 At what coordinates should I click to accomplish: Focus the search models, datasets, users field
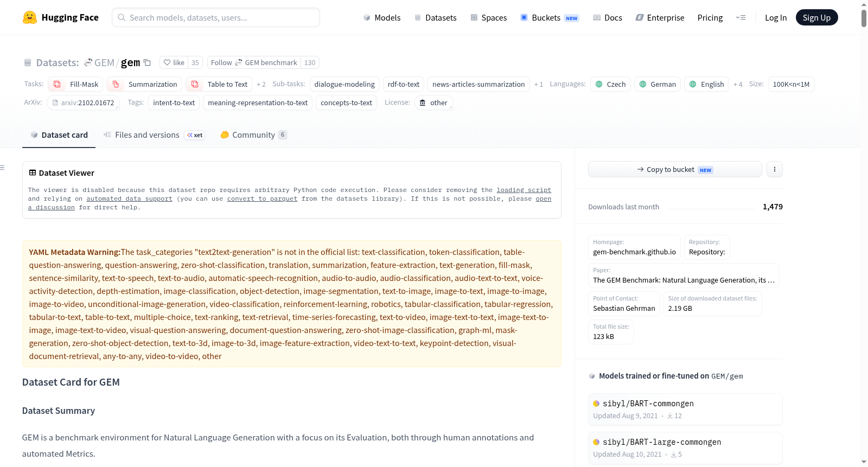coord(216,17)
